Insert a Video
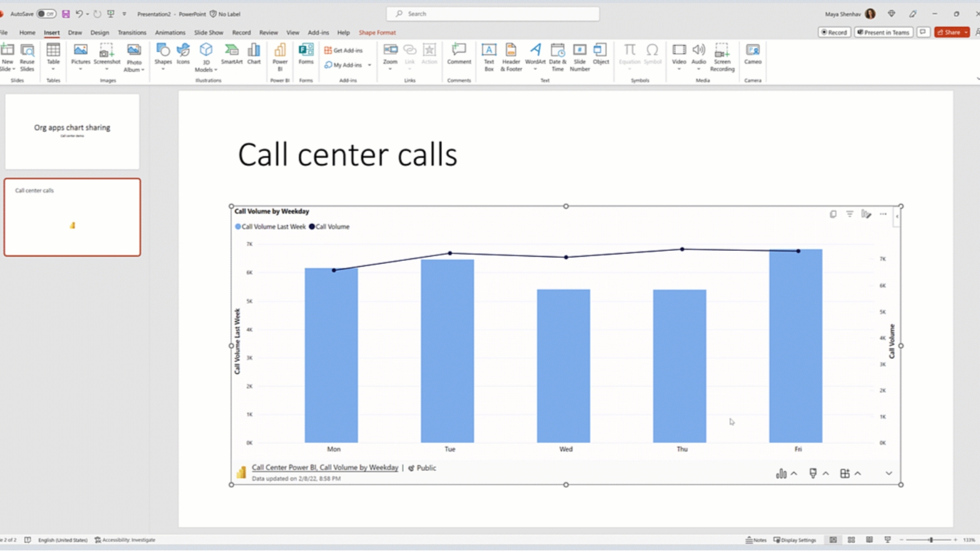This screenshot has width=980, height=551. (679, 56)
